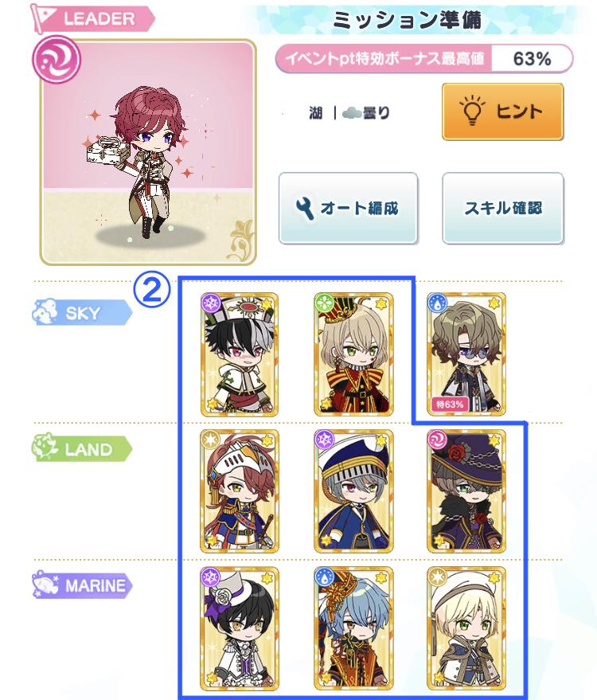The height and width of the screenshot is (700, 597).
Task: Pick the red crown hat SKY card
Action: pyautogui.click(x=353, y=354)
